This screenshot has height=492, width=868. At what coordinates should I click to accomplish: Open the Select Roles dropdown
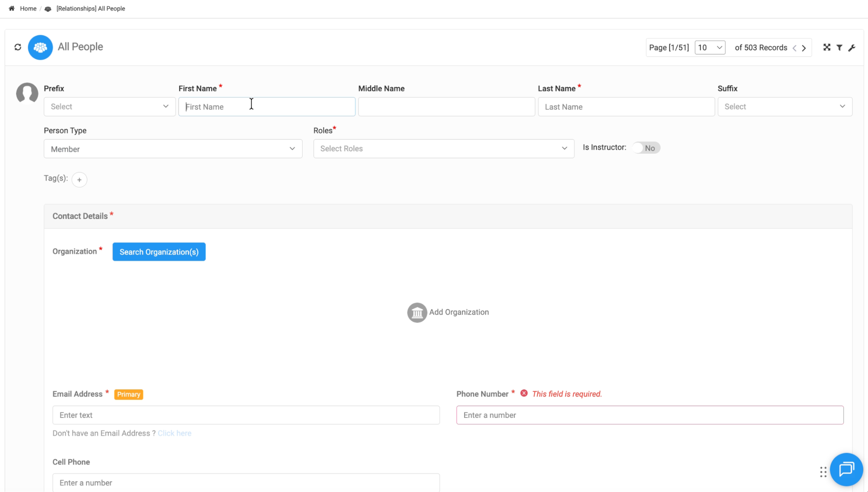443,148
